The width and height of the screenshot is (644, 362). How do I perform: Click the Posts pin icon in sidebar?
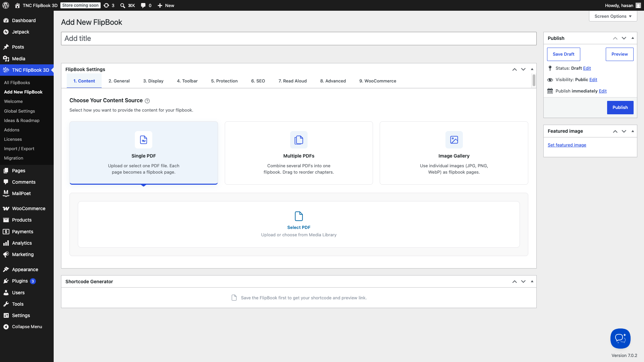pos(6,47)
